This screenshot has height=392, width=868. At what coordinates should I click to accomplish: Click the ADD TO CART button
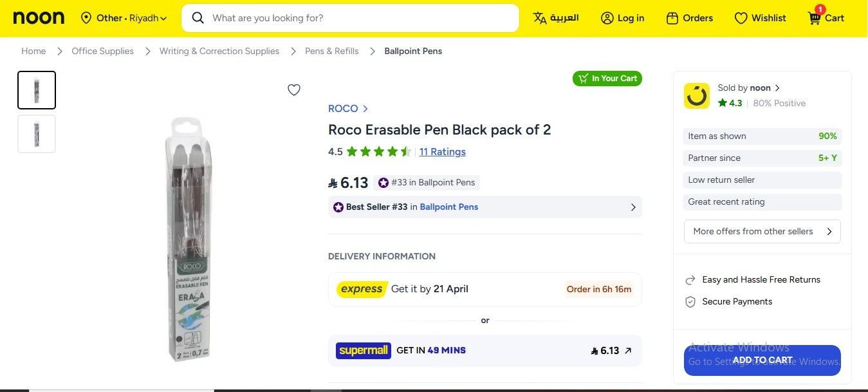(x=762, y=360)
